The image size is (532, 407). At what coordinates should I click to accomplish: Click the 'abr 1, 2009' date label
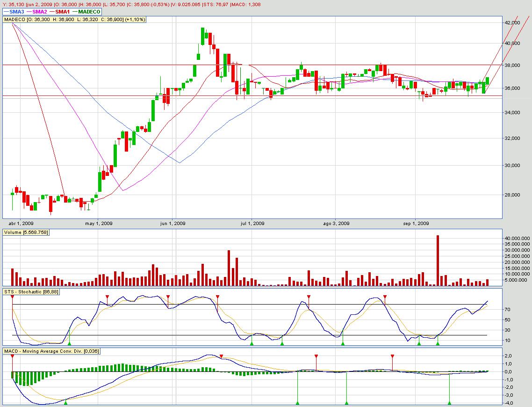pos(21,223)
